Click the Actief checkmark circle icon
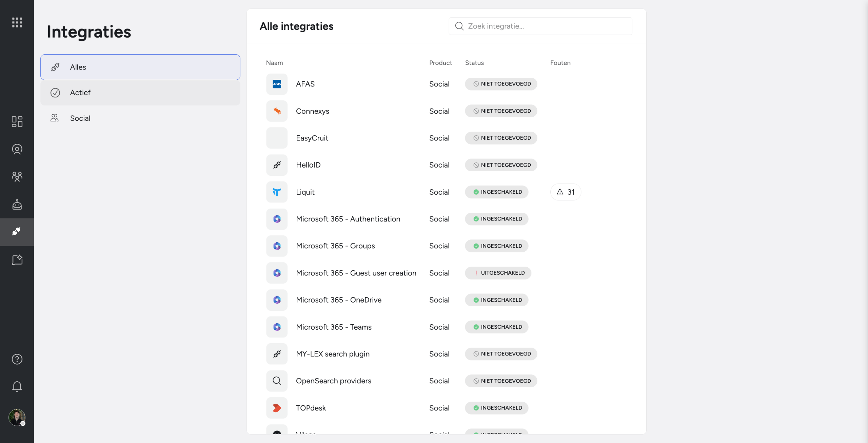Image resolution: width=868 pixels, height=443 pixels. (x=55, y=93)
